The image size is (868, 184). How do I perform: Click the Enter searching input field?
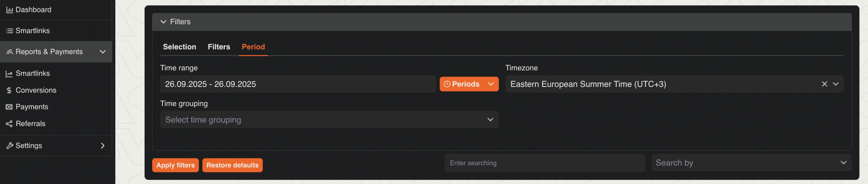(544, 163)
